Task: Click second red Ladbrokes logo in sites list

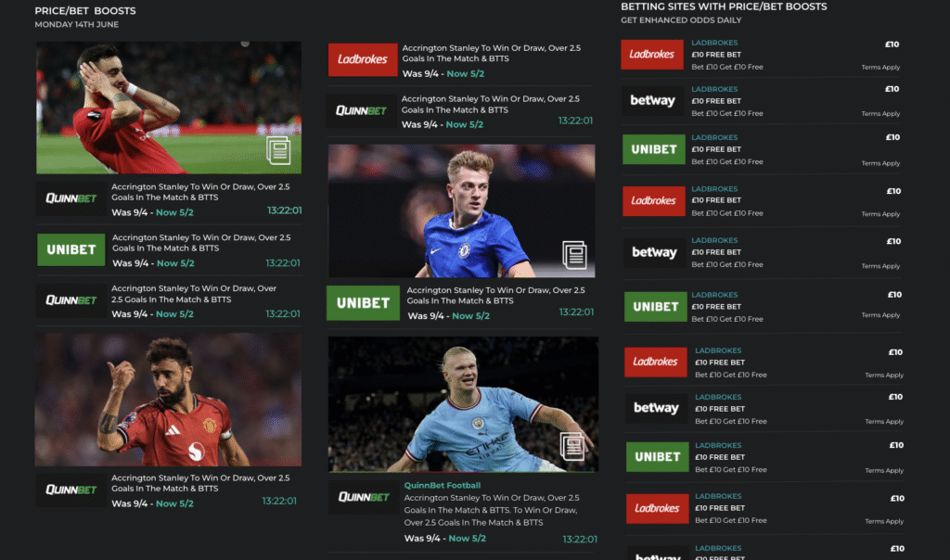Action: (x=654, y=201)
